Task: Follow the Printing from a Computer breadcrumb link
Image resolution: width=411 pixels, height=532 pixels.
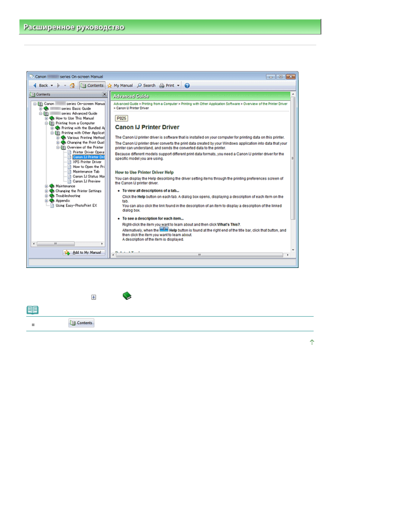Action: point(159,104)
